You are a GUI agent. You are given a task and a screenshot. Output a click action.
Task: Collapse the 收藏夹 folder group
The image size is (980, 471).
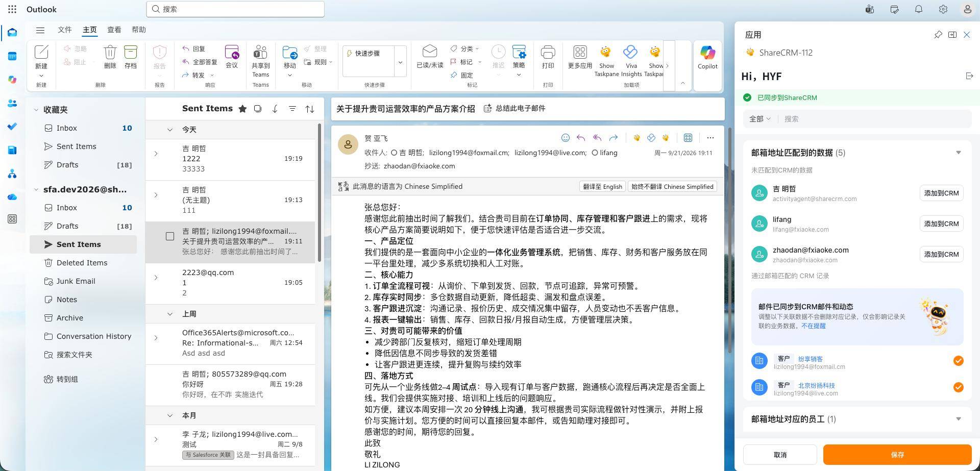(x=36, y=110)
